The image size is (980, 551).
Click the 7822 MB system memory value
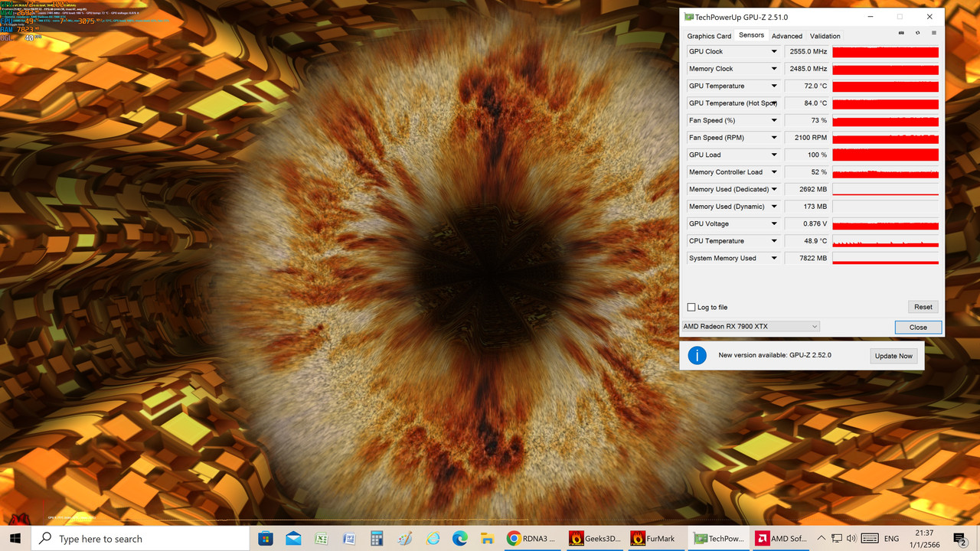pos(807,258)
